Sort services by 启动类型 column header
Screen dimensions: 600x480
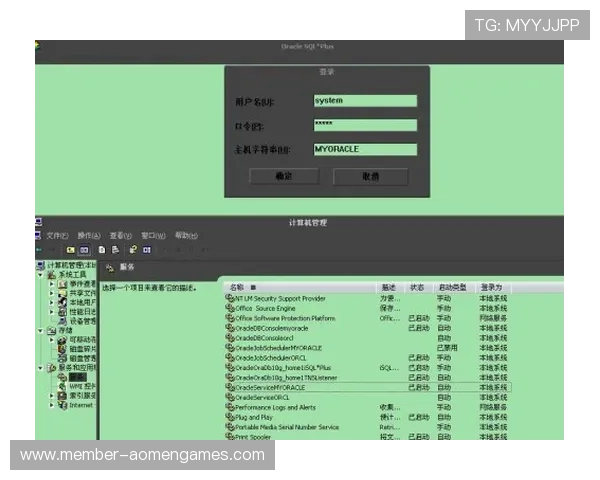(451, 287)
